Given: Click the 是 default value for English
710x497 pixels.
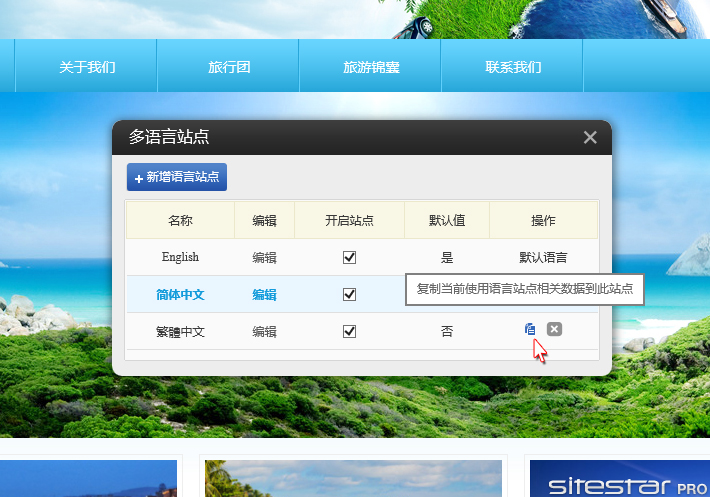Looking at the screenshot, I should point(447,258).
